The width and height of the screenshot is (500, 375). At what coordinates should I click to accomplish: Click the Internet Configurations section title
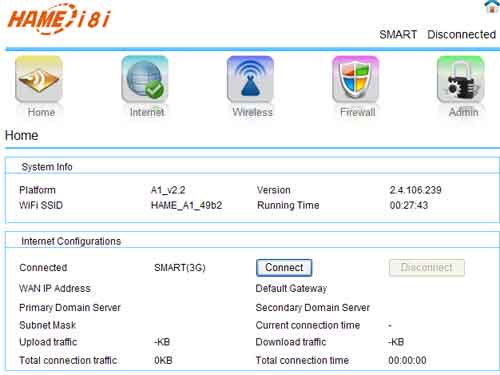pos(71,241)
